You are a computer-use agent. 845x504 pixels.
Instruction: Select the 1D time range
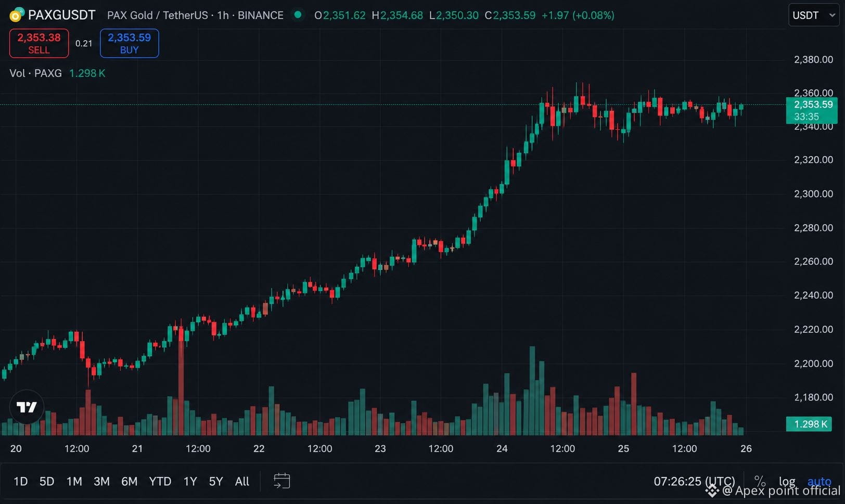pyautogui.click(x=20, y=481)
